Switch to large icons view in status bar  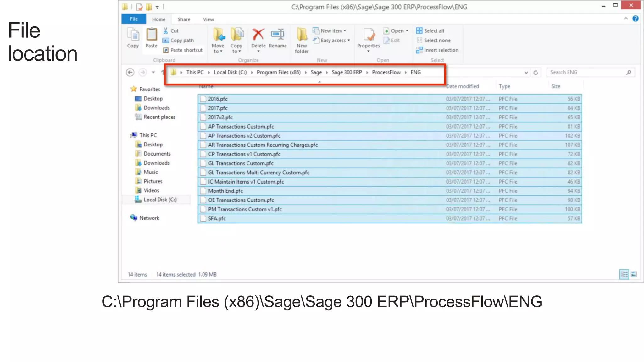pos(634,274)
